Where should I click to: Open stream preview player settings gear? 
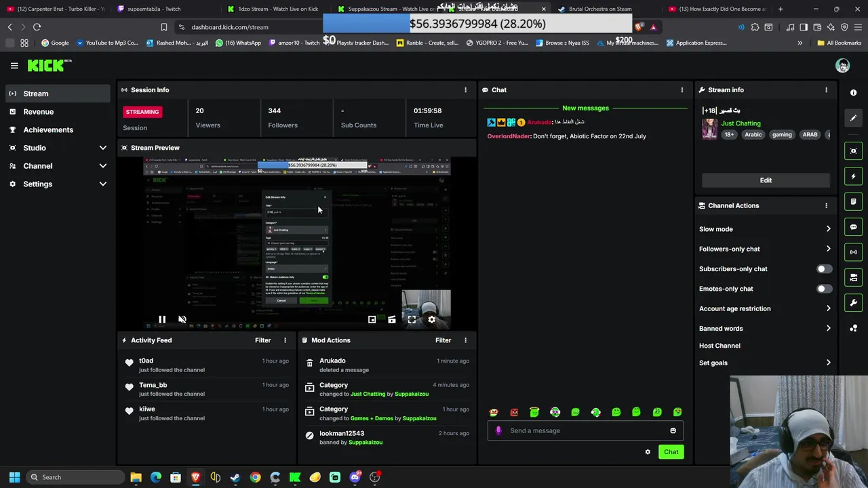(431, 319)
